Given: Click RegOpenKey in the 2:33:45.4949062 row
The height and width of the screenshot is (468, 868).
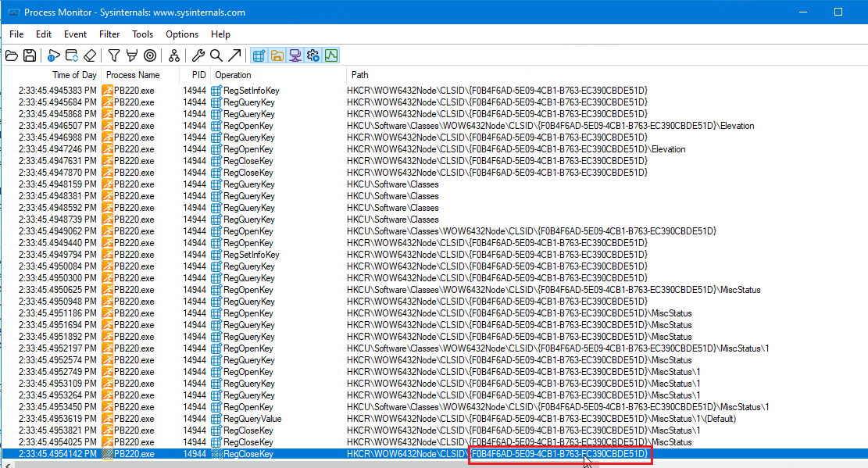Looking at the screenshot, I should [x=248, y=231].
